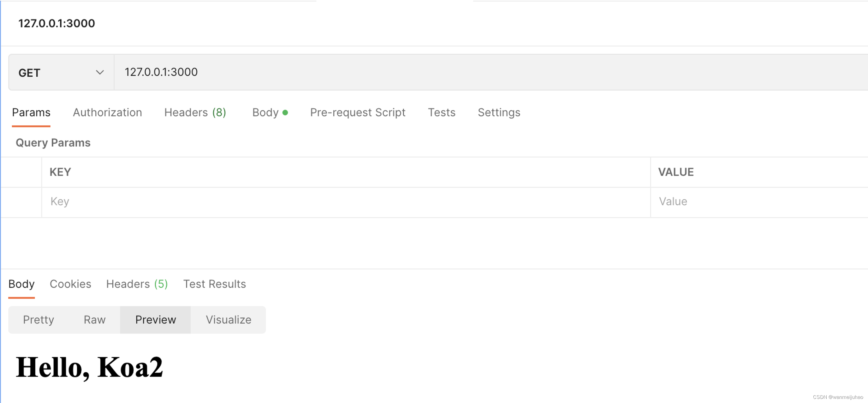View the Cookies response section
The image size is (868, 403).
coord(70,284)
